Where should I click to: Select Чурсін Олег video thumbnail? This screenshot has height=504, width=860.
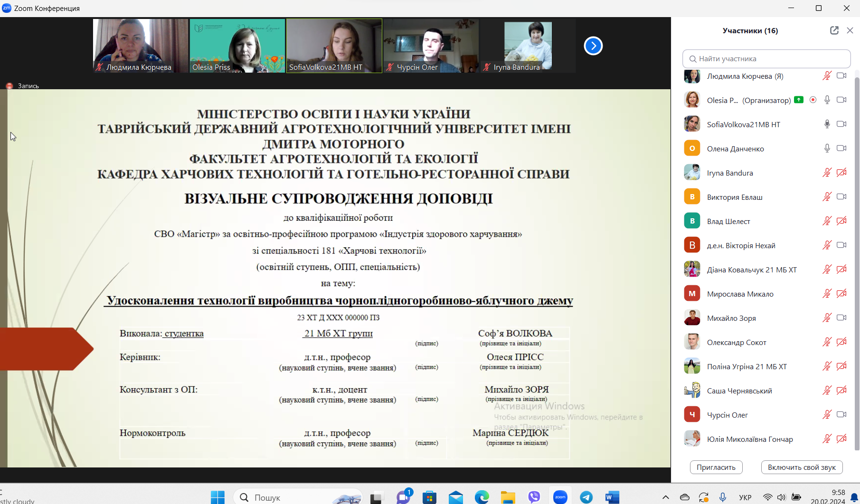tap(431, 46)
